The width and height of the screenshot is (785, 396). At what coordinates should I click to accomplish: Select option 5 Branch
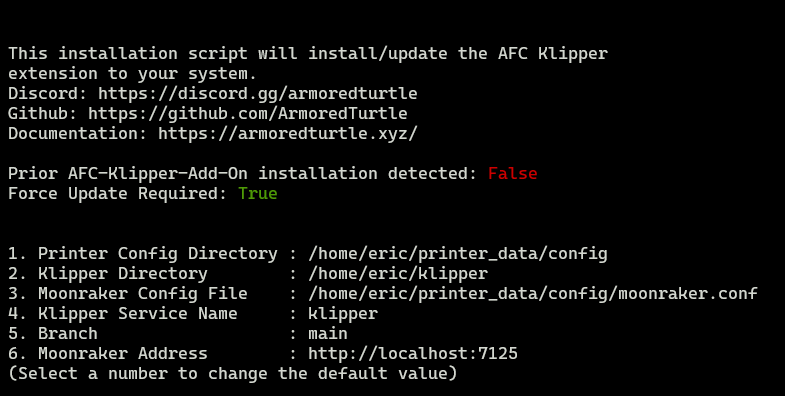tap(178, 333)
